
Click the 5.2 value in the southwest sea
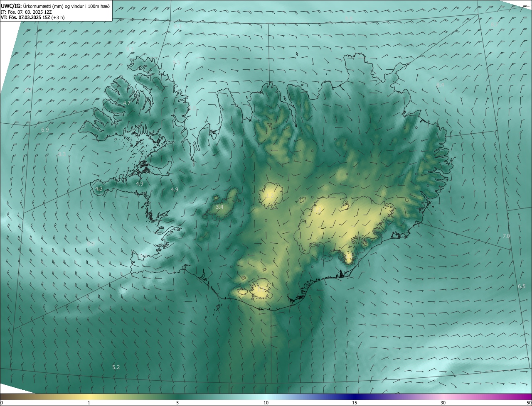[116, 367]
